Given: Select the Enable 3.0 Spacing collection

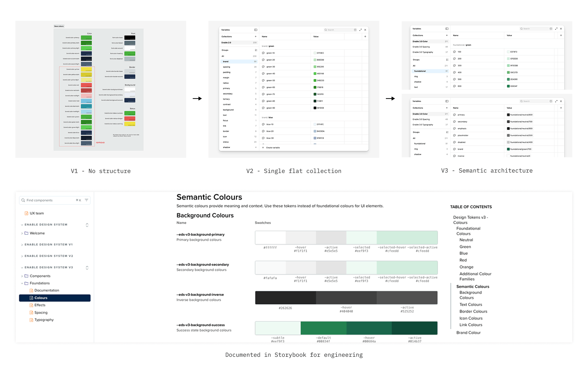Looking at the screenshot, I should [x=421, y=47].
